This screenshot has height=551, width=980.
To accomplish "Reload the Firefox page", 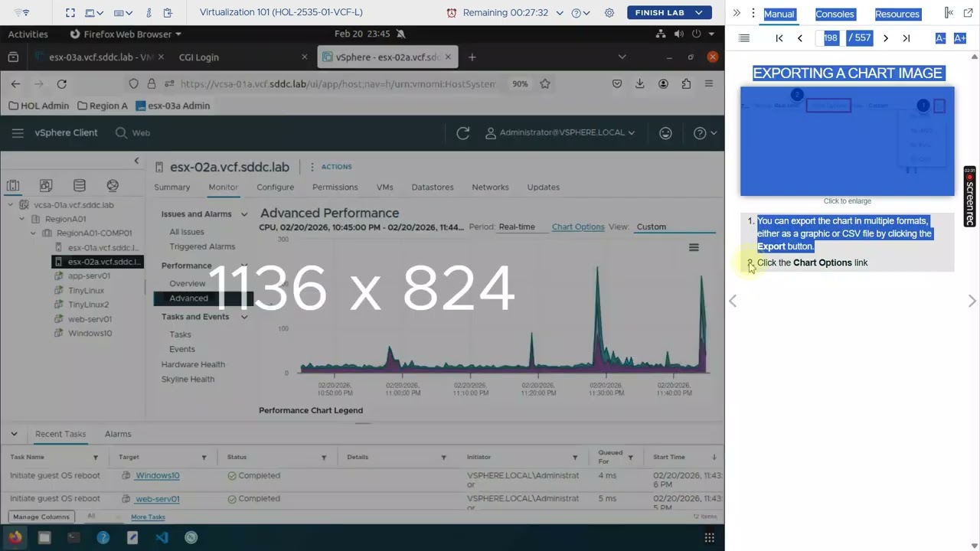I will tap(61, 84).
